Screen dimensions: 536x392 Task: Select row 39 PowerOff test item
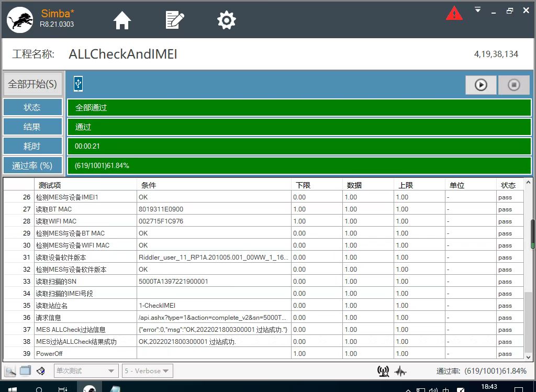[84, 354]
